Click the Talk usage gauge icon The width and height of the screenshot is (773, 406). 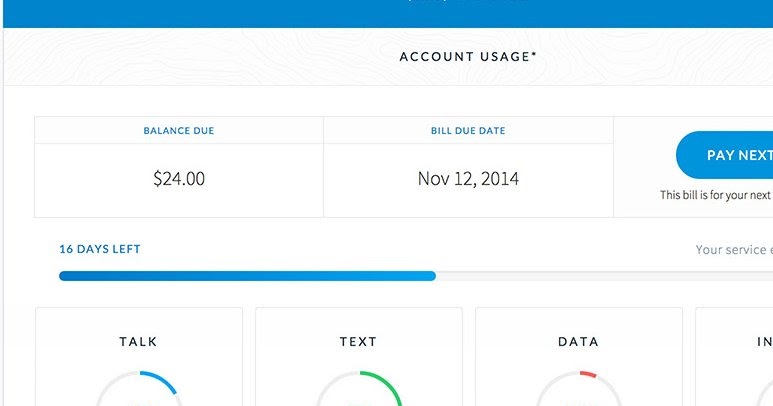140,389
